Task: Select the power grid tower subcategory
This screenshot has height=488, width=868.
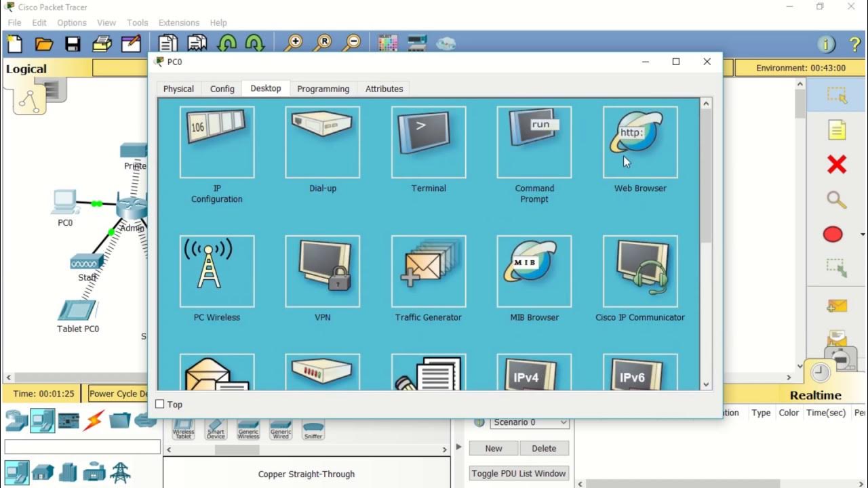Action: point(120,472)
